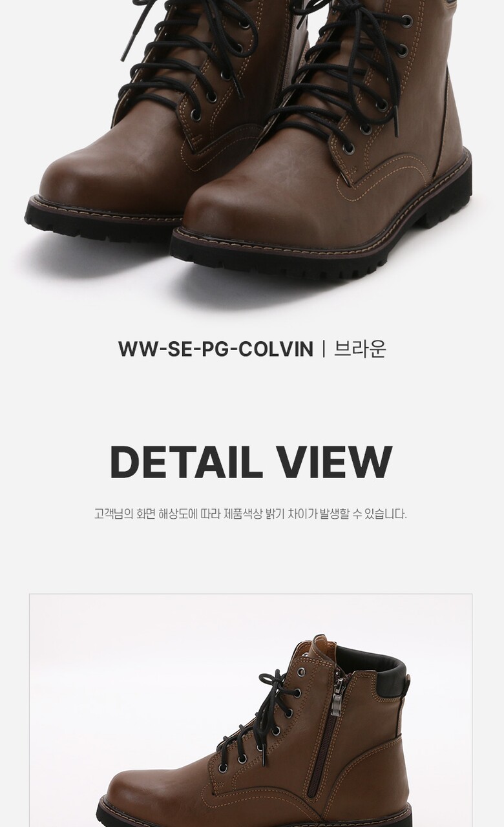
Task: Select the 브라운 color name label
Action: pyautogui.click(x=360, y=349)
